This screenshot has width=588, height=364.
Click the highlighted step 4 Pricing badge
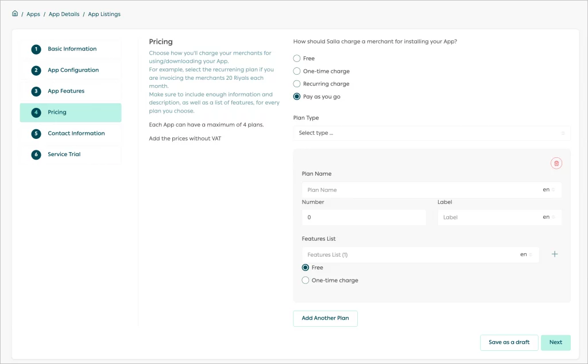click(x=36, y=112)
